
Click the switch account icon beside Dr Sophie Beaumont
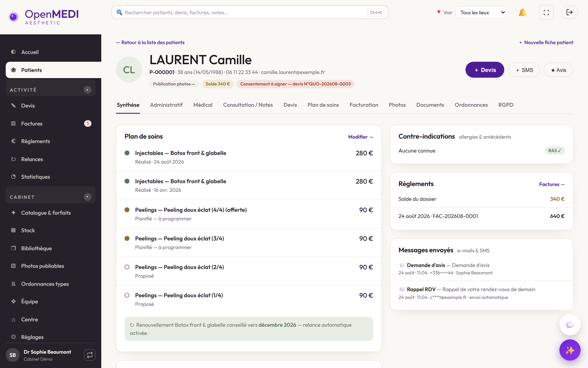pyautogui.click(x=90, y=355)
